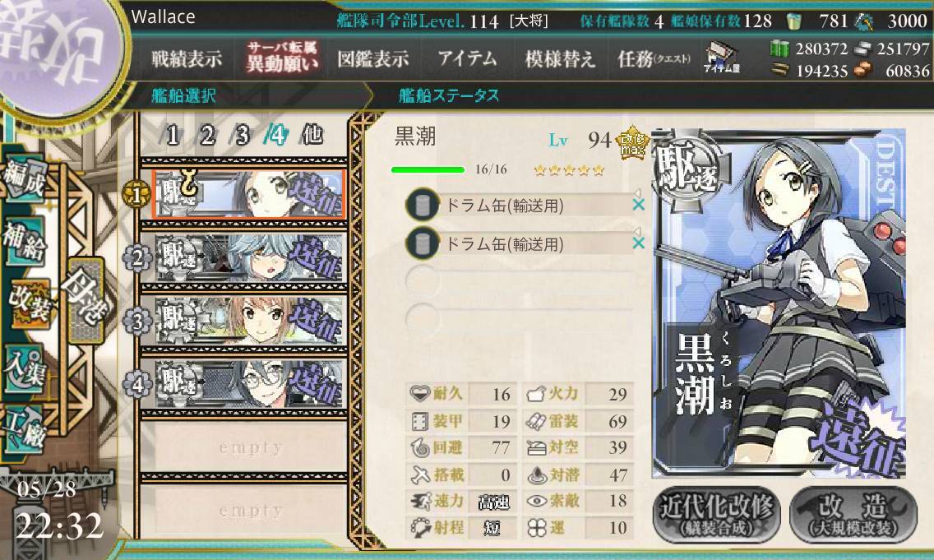Open the 任務 quest menu
934x560 pixels.
[654, 59]
